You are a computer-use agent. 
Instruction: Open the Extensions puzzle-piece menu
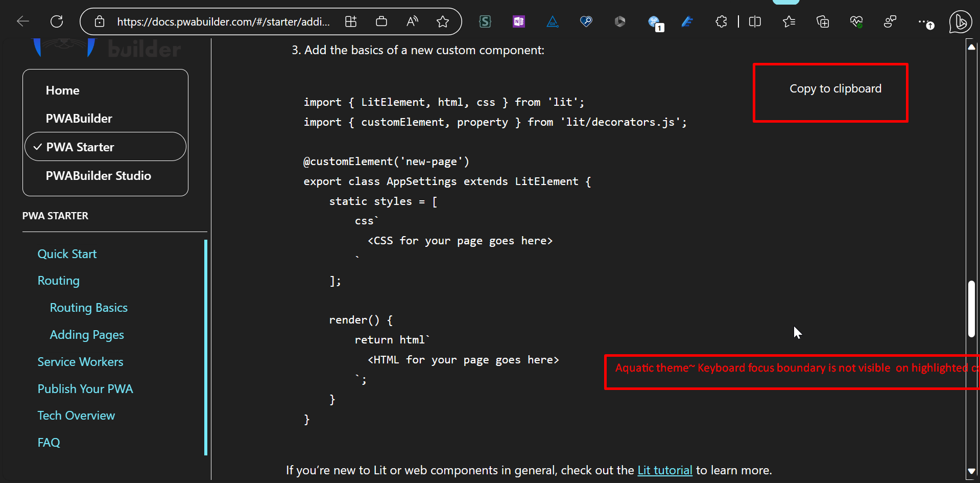coord(721,21)
